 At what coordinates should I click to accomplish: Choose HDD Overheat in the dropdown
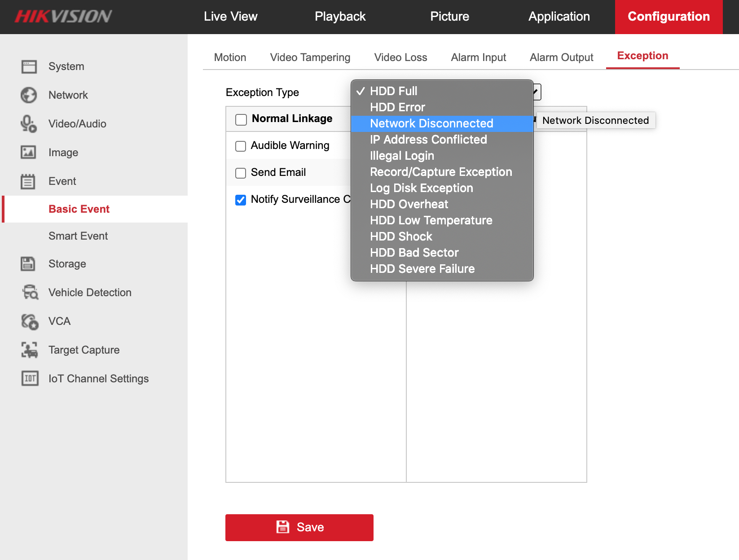pyautogui.click(x=409, y=204)
